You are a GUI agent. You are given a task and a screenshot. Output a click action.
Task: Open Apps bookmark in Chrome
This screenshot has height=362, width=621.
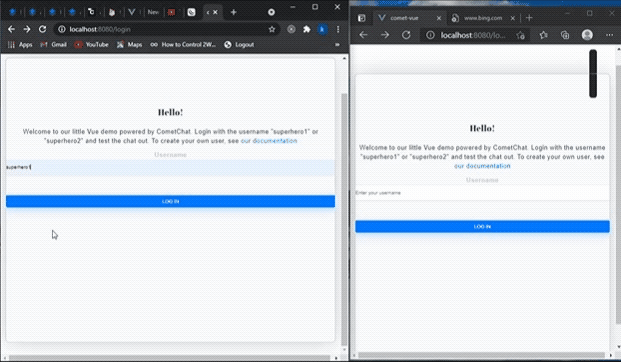coord(20,45)
